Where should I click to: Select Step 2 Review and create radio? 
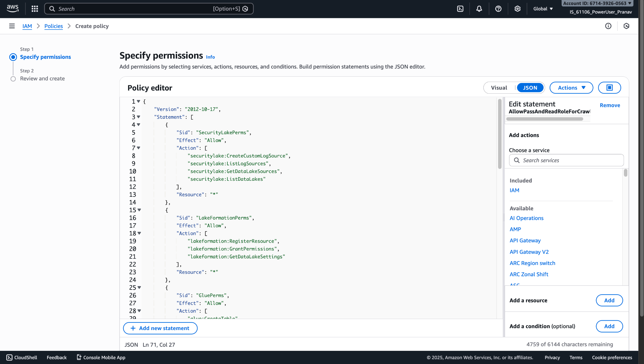[13, 79]
